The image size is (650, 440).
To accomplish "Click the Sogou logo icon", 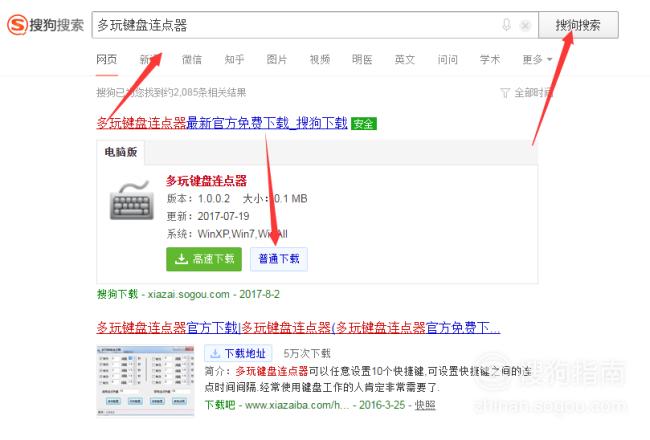I will click(x=17, y=25).
